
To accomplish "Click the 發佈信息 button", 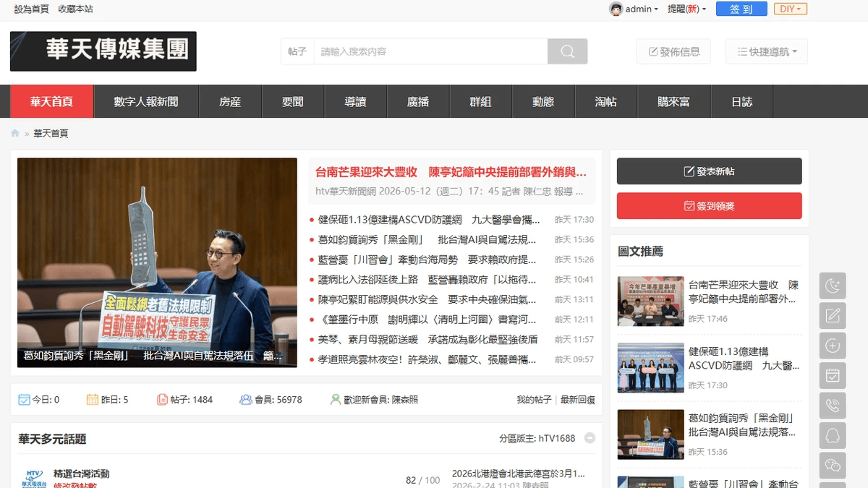I will coord(673,51).
